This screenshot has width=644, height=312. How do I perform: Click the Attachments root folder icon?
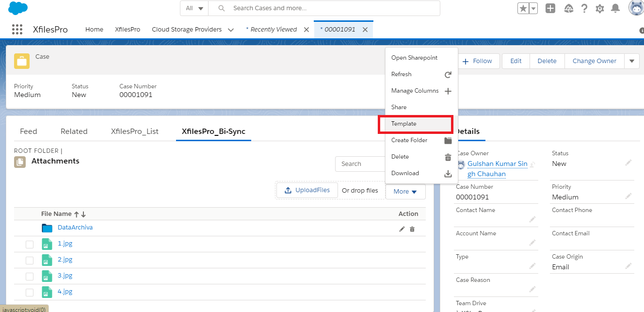coord(20,163)
